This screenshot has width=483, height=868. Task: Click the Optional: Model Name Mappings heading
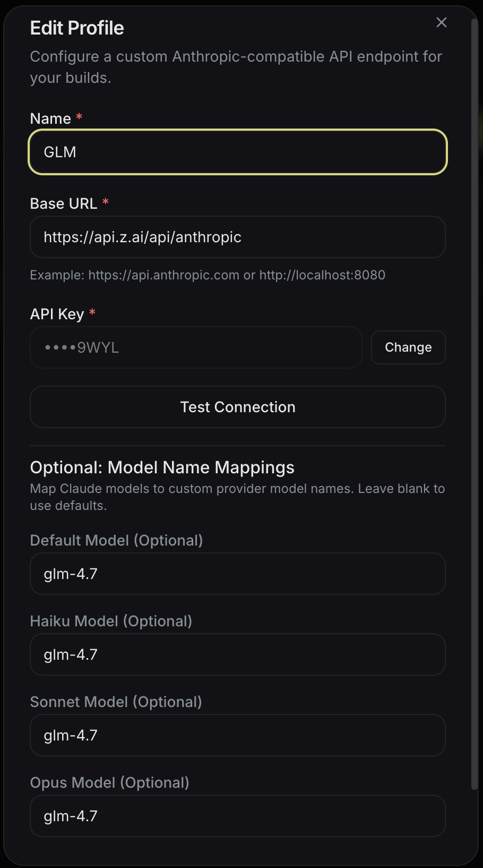coord(162,467)
